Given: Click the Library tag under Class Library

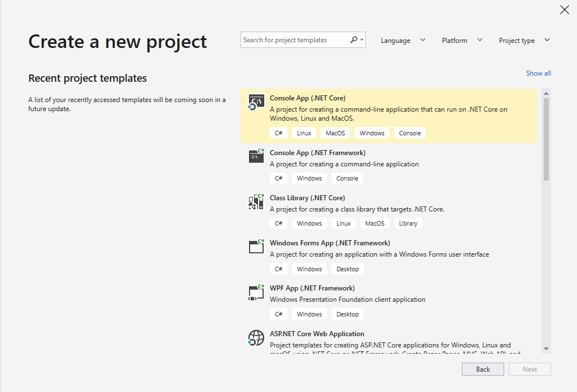Looking at the screenshot, I should 408,223.
